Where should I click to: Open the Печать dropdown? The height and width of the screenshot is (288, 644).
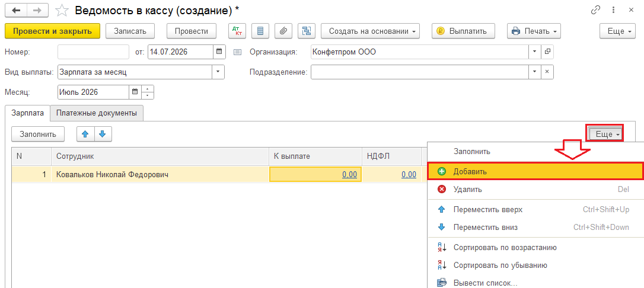(534, 31)
